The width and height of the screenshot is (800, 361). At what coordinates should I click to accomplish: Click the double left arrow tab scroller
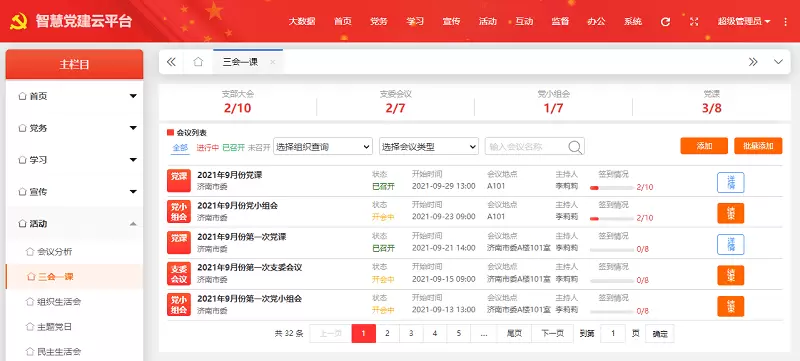click(171, 62)
